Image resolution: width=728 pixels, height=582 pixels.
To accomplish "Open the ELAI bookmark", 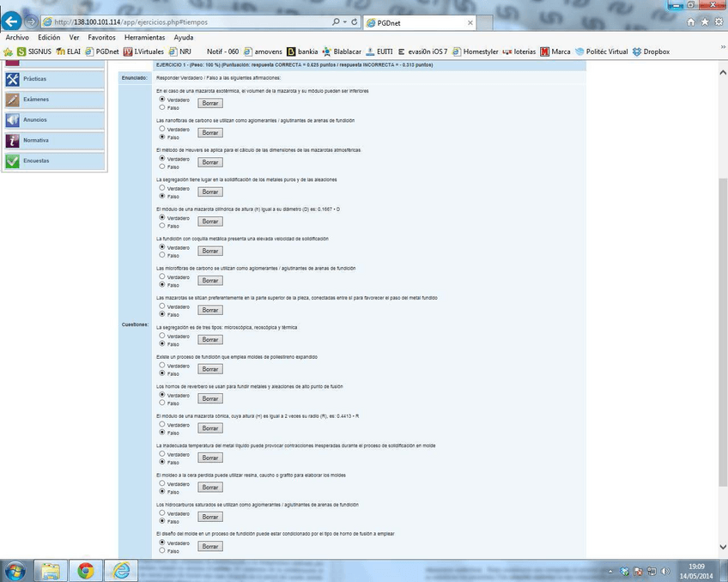I will (68, 52).
